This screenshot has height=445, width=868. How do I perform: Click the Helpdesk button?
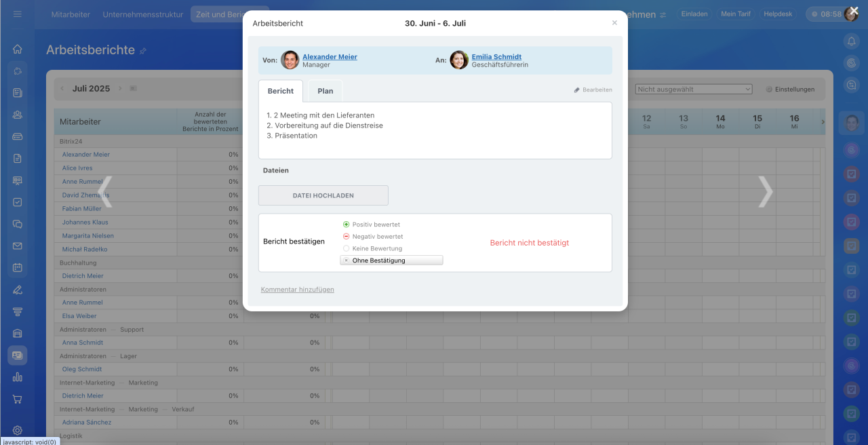(x=778, y=14)
